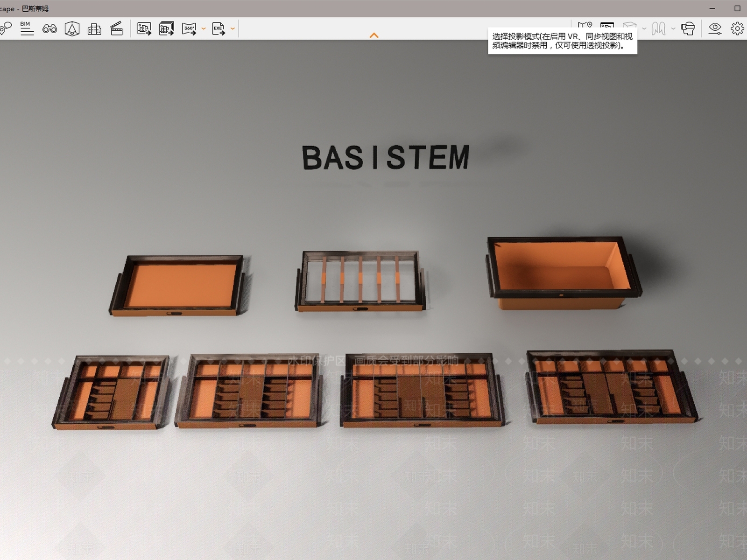Export a 360° panorama
Viewport: 747px width, 560px height.
coord(189,29)
